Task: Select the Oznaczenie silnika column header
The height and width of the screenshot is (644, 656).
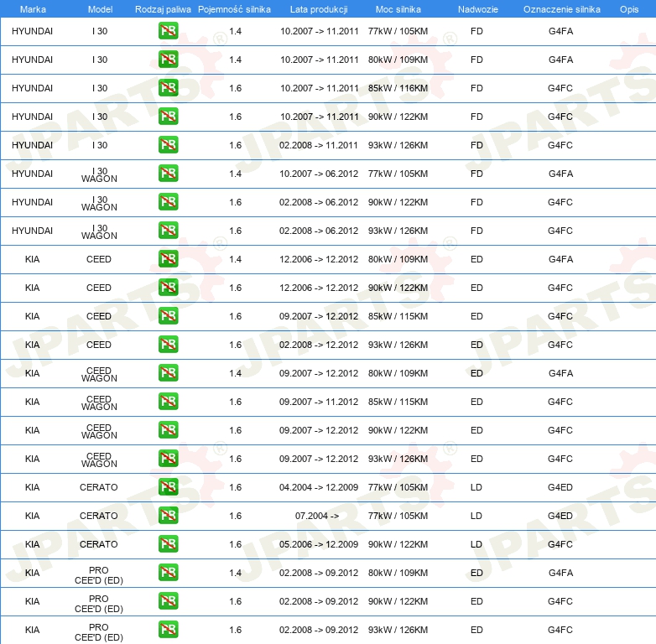Action: [561, 8]
